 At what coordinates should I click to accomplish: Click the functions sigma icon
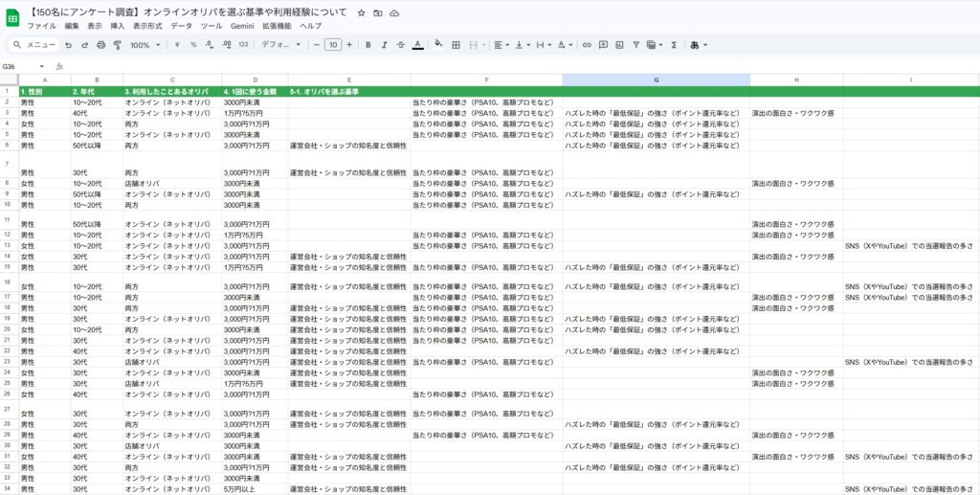(674, 45)
